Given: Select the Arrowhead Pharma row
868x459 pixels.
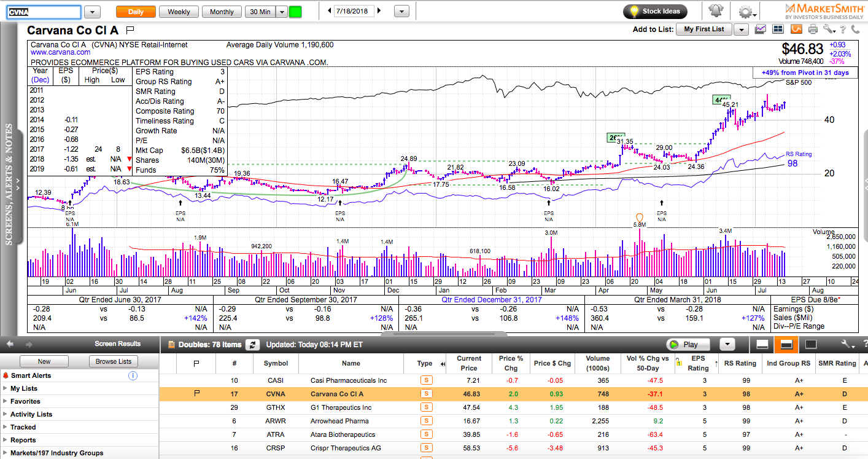Looking at the screenshot, I should (513, 421).
